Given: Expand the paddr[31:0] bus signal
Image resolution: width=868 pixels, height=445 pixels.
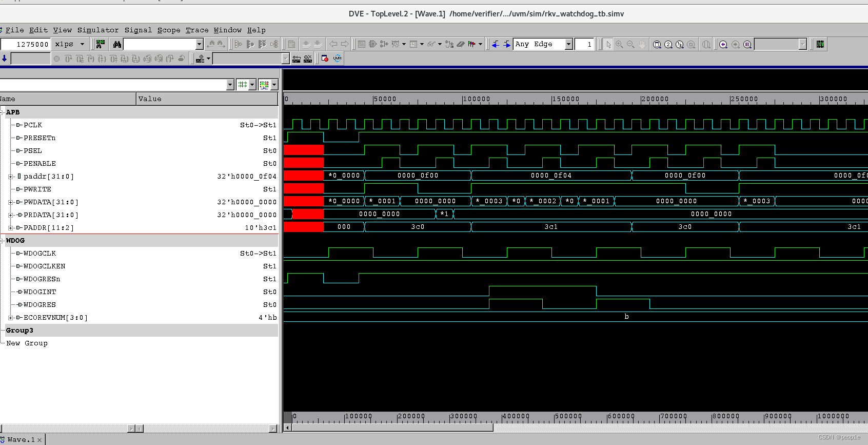Looking at the screenshot, I should point(11,177).
